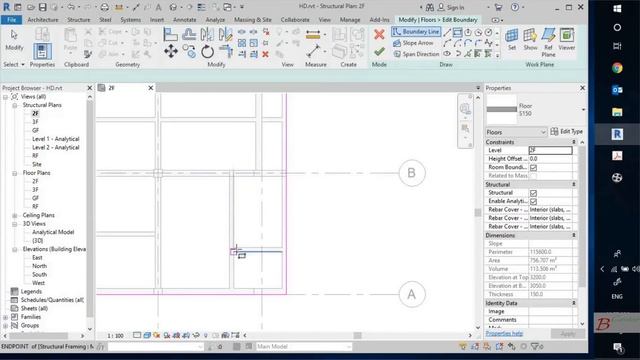
Task: Switch to the Collaborate ribbon tab
Action: tap(295, 20)
